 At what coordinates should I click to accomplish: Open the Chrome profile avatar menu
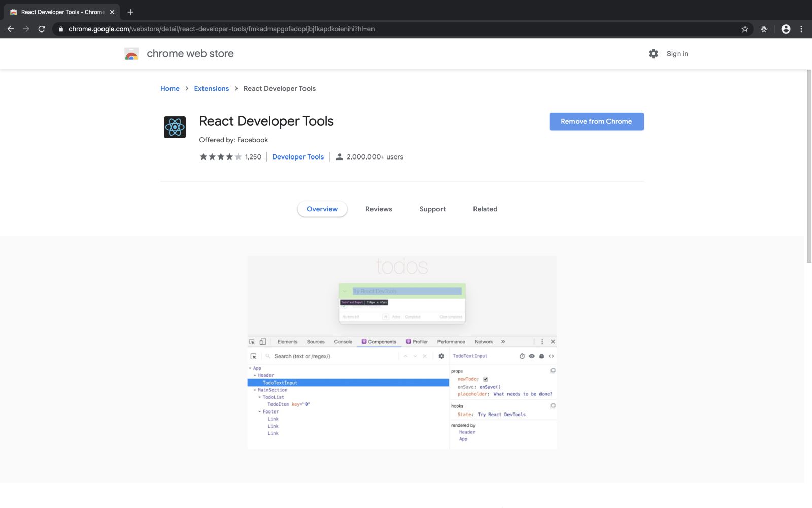[786, 29]
